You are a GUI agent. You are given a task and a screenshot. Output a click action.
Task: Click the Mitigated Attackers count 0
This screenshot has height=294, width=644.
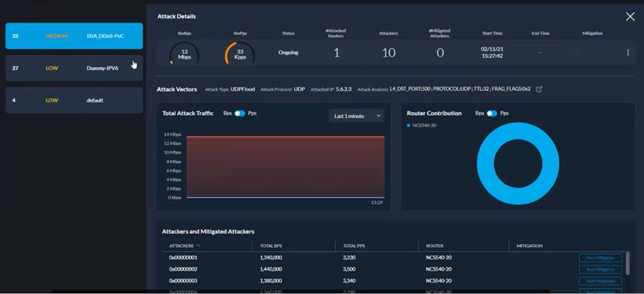tap(440, 52)
